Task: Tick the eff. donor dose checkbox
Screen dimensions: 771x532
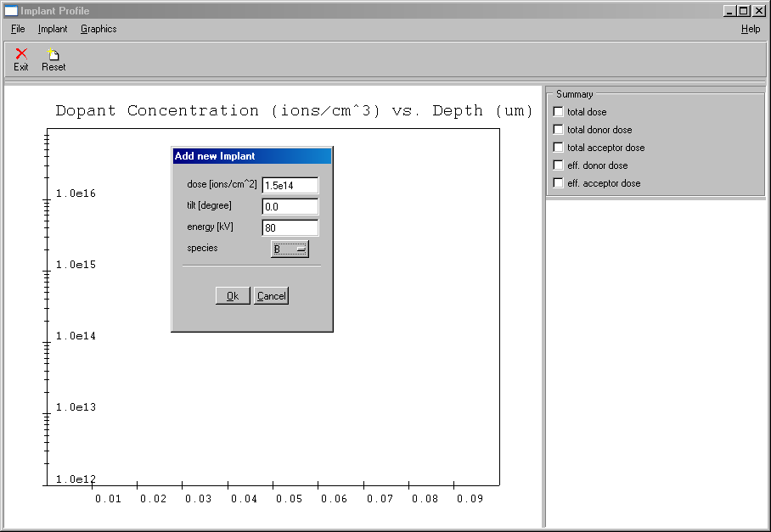Action: [x=558, y=165]
